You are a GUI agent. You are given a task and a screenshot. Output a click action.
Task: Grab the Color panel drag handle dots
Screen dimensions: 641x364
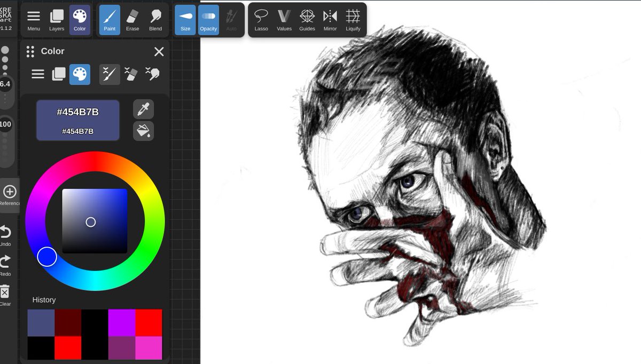(x=30, y=51)
